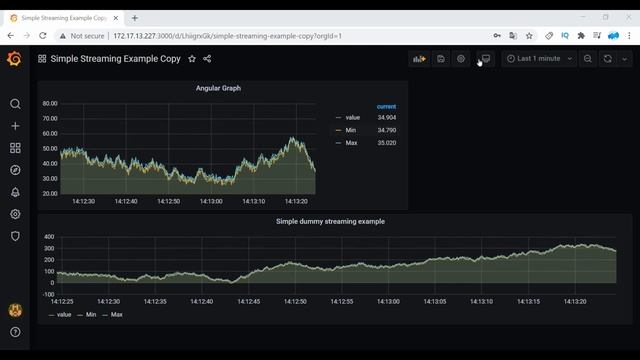
Task: Share the dashboard via share icon
Action: coord(207,59)
